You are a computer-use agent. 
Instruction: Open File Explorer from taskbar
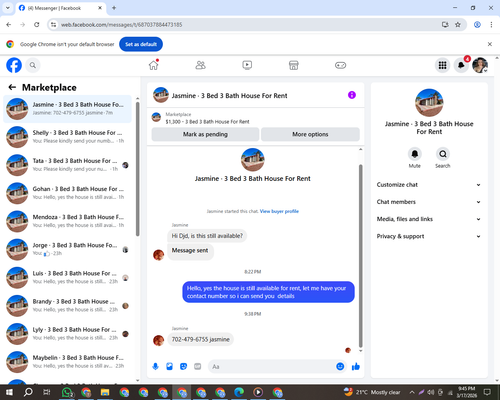[105, 392]
